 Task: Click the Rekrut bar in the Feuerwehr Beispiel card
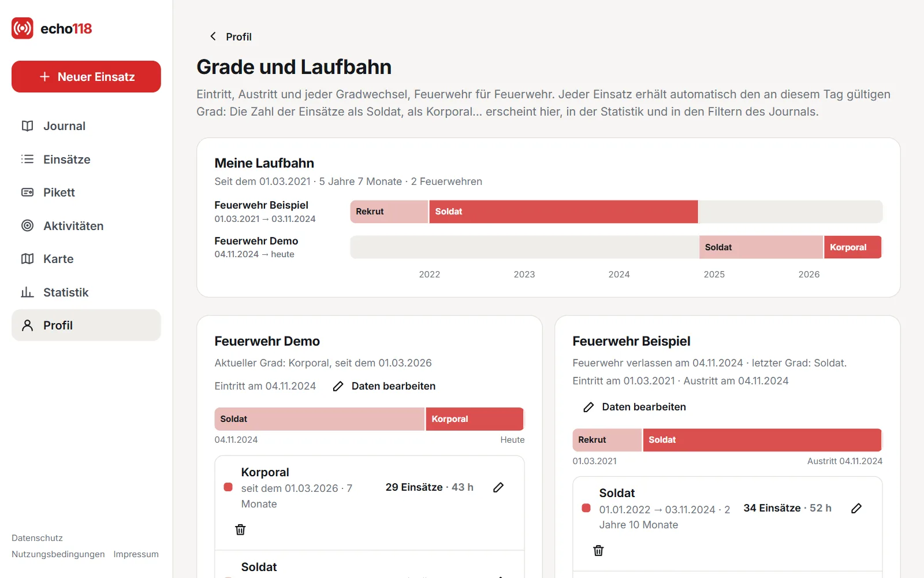607,440
